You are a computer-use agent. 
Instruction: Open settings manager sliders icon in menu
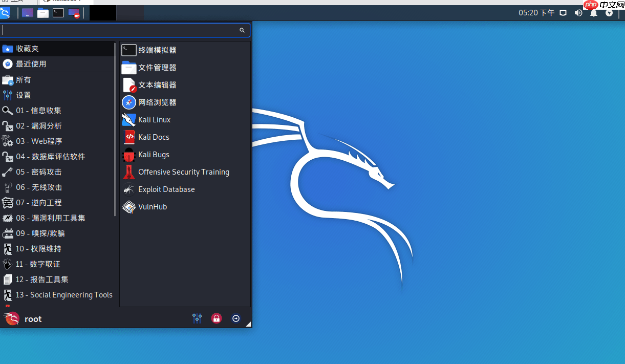tap(197, 318)
